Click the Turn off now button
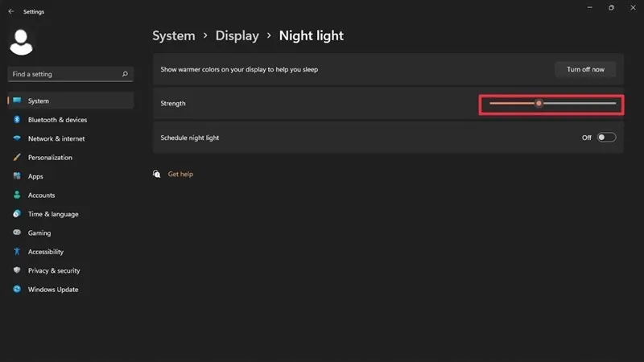 pos(585,69)
